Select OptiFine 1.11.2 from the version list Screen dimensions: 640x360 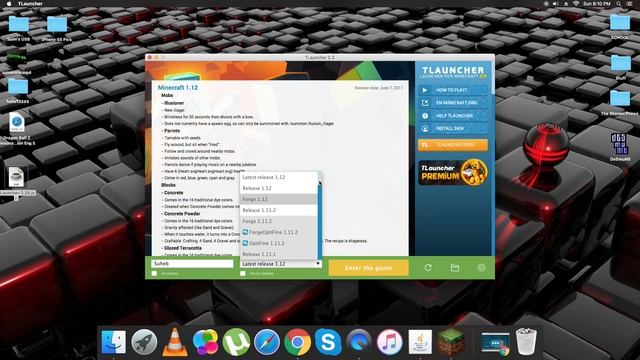pos(278,243)
